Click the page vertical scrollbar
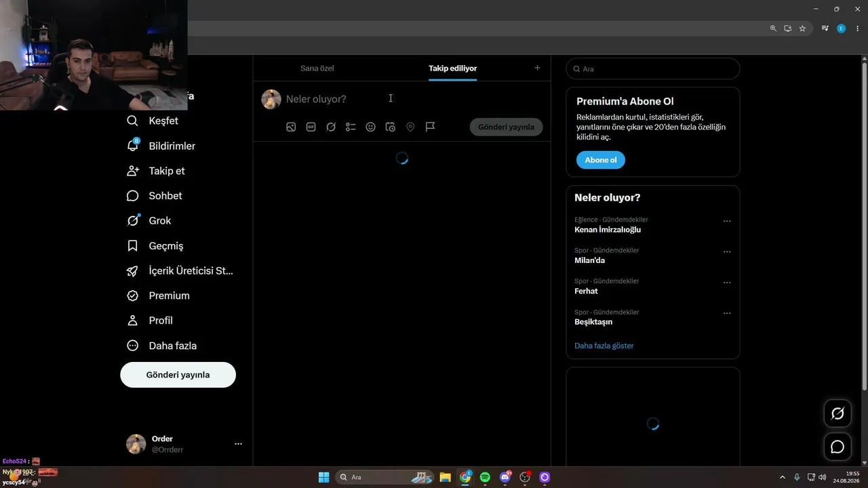This screenshot has height=488, width=868. [x=865, y=227]
